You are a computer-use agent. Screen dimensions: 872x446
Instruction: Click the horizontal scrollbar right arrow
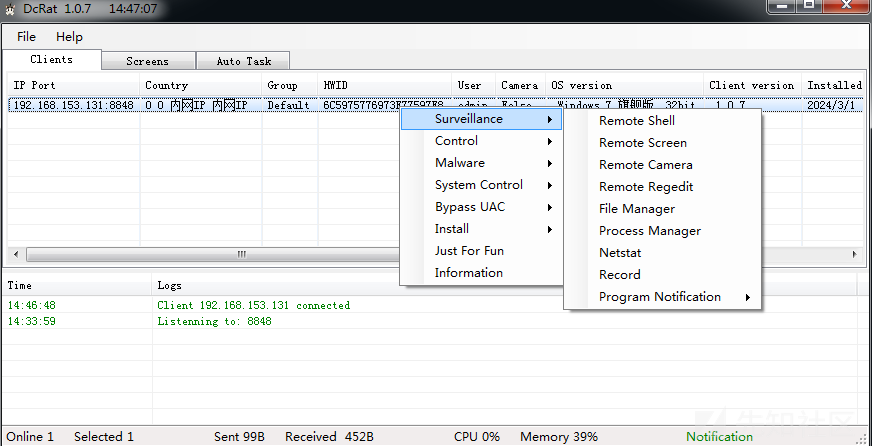coord(854,254)
